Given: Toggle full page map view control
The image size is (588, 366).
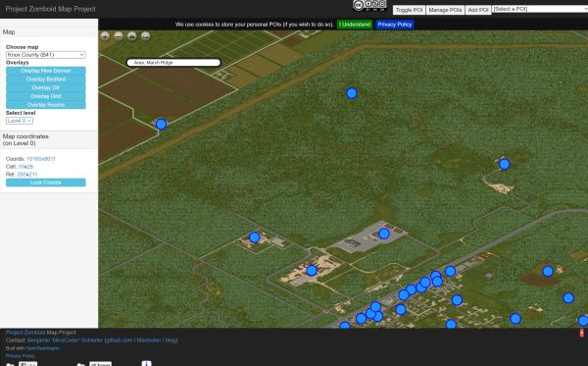Looking at the screenshot, I should coord(145,36).
